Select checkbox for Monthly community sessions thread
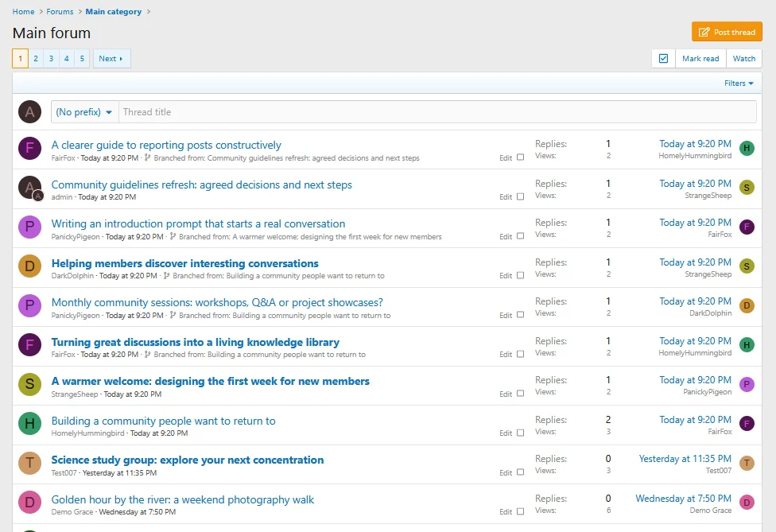The width and height of the screenshot is (776, 532). coord(520,315)
